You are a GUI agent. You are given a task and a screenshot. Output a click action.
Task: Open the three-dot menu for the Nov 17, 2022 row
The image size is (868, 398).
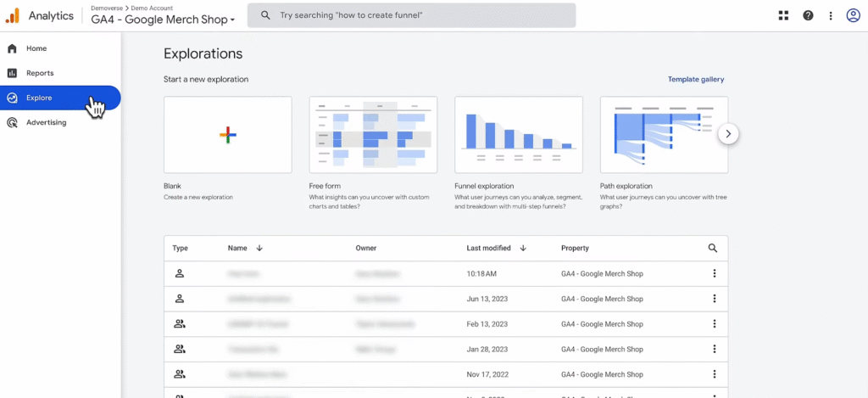(714, 374)
